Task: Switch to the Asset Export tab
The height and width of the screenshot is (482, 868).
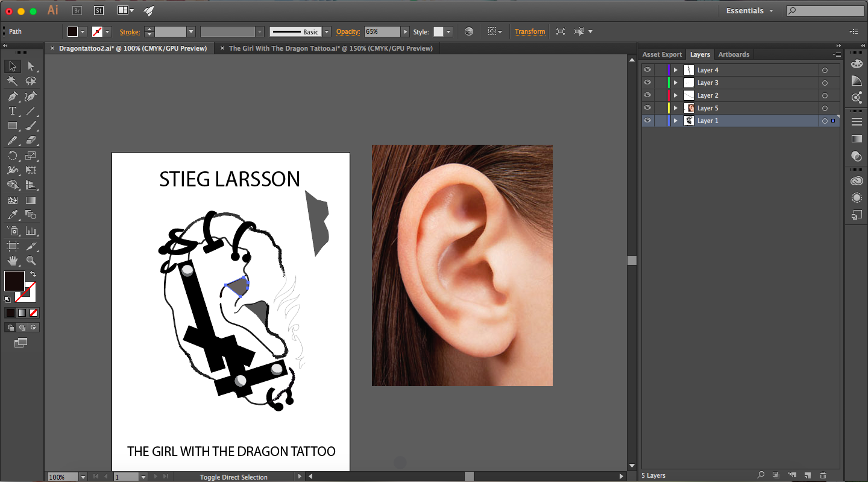Action: click(x=662, y=54)
